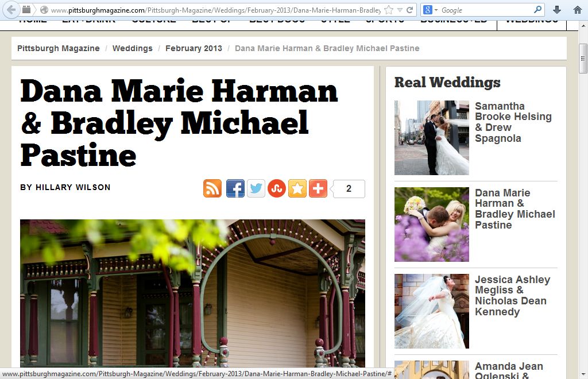Open the URL history dropdown arrow
Screen dimensions: 588x379
pyautogui.click(x=400, y=10)
